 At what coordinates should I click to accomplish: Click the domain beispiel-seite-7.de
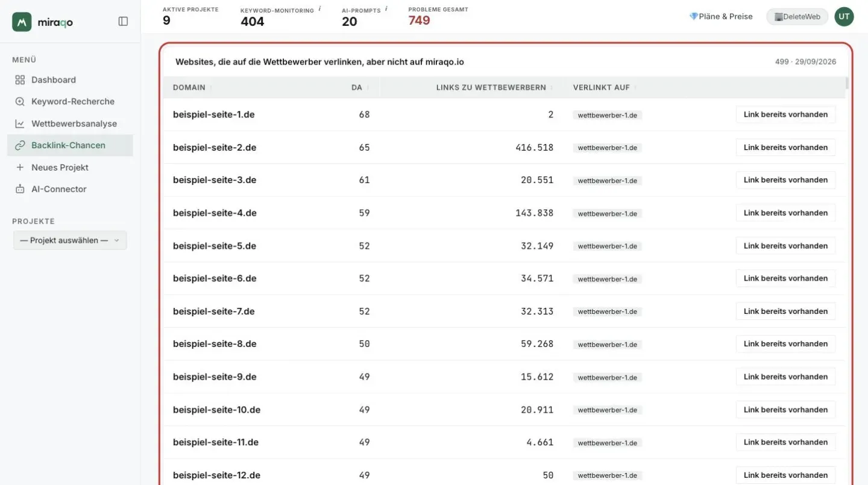tap(214, 311)
